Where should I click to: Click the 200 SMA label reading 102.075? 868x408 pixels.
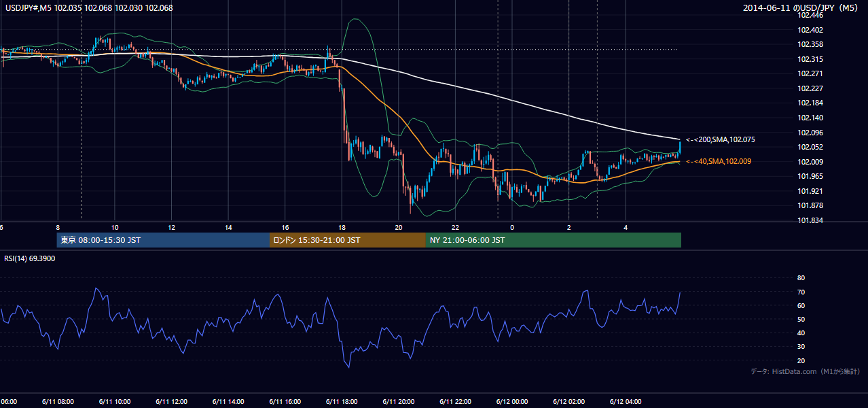721,139
